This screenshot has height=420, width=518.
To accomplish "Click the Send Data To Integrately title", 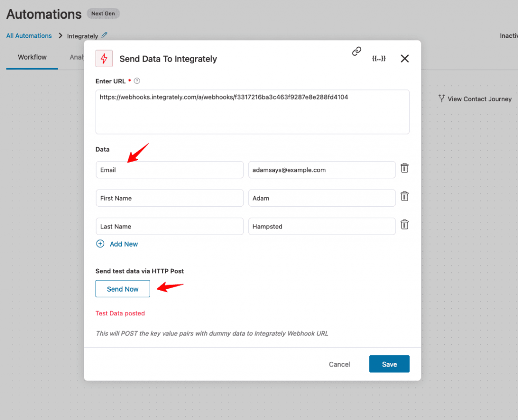I will pos(168,59).
